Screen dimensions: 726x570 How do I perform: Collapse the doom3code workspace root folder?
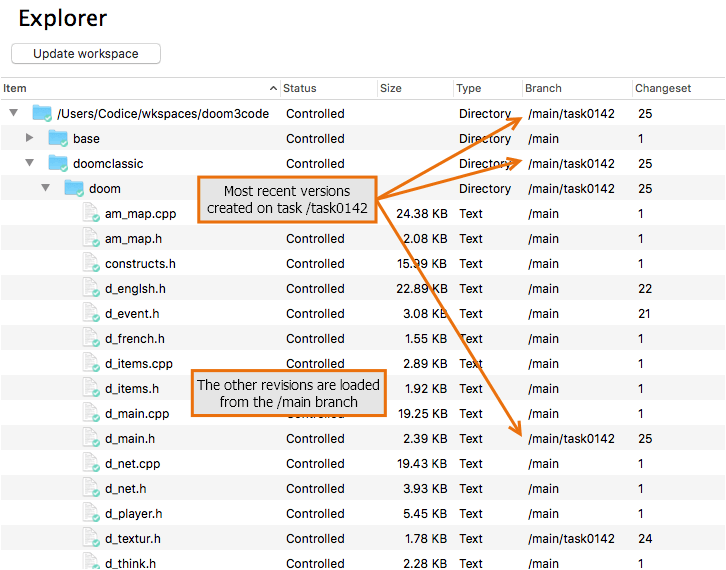coord(14,113)
